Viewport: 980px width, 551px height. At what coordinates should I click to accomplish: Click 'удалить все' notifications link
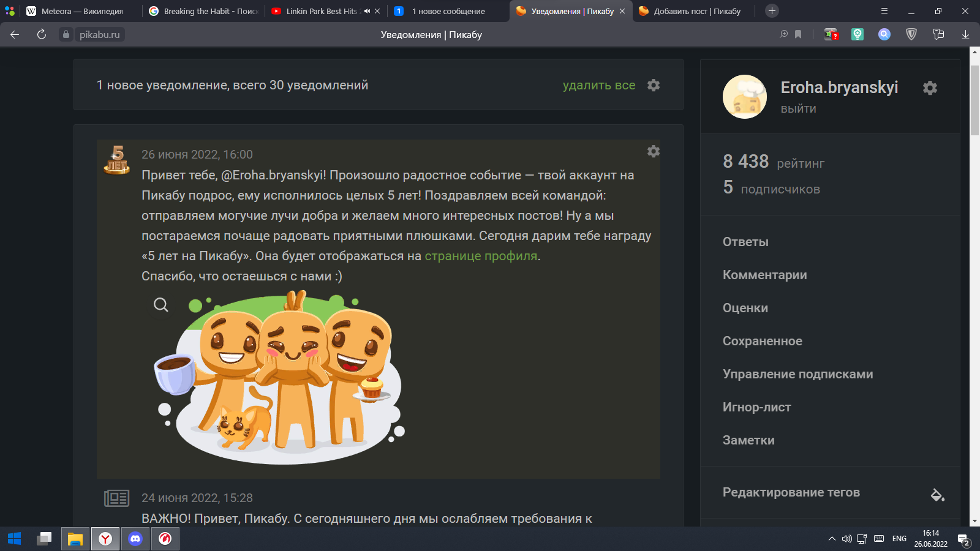pyautogui.click(x=599, y=85)
